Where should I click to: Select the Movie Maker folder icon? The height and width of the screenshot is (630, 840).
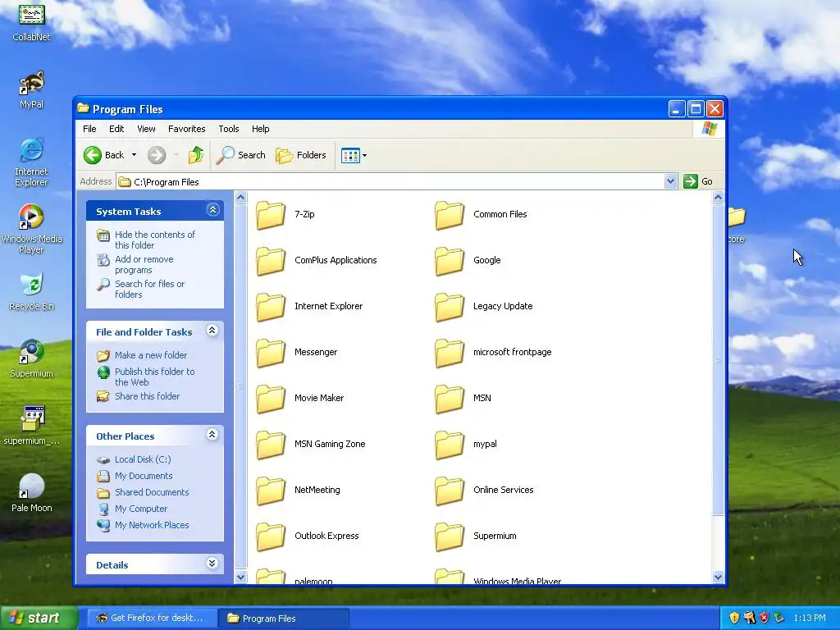click(271, 399)
